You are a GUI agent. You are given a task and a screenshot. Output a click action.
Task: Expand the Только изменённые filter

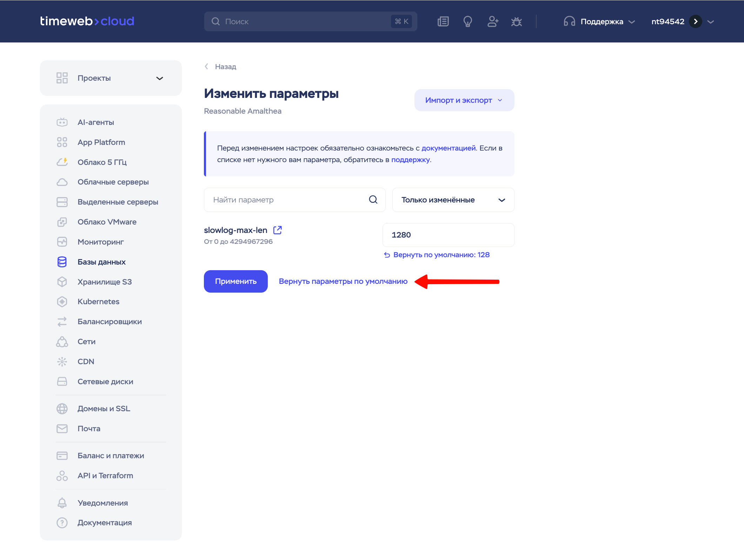(x=453, y=200)
